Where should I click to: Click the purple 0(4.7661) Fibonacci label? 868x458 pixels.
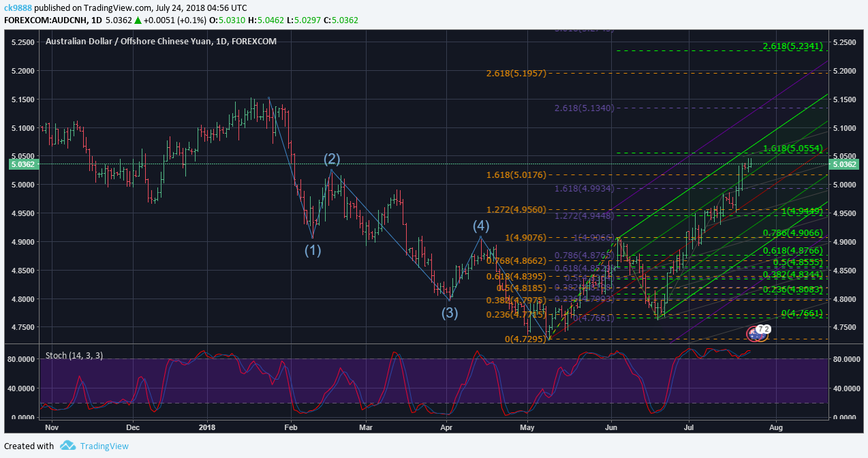[594, 318]
